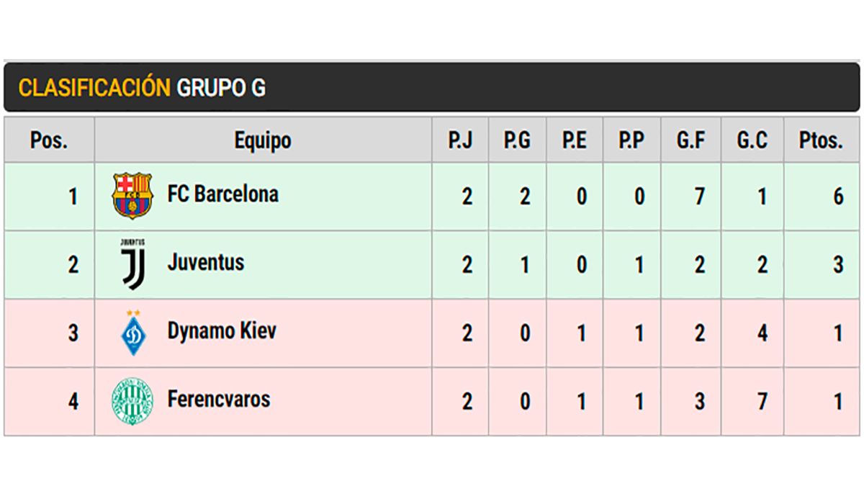Open the FC Barcelona team name

[222, 194]
